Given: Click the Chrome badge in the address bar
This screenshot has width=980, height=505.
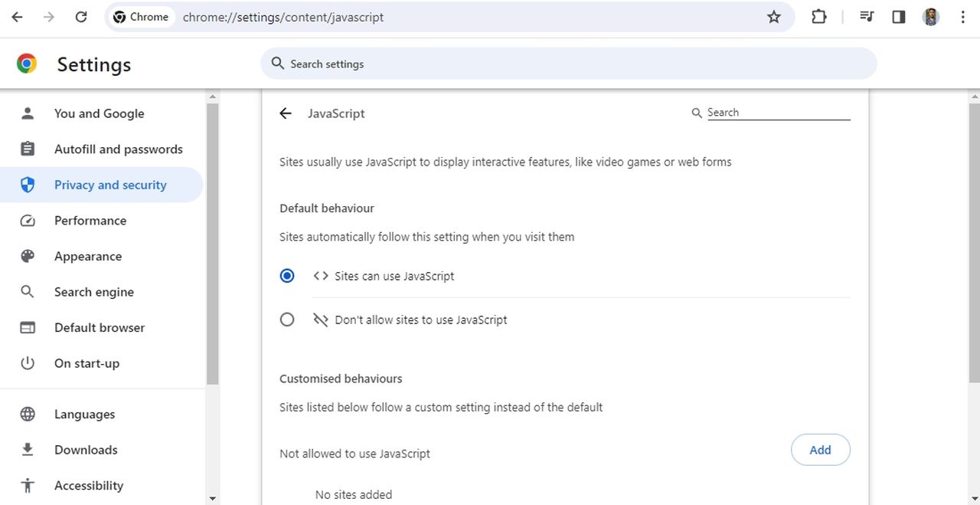Looking at the screenshot, I should coord(140,16).
